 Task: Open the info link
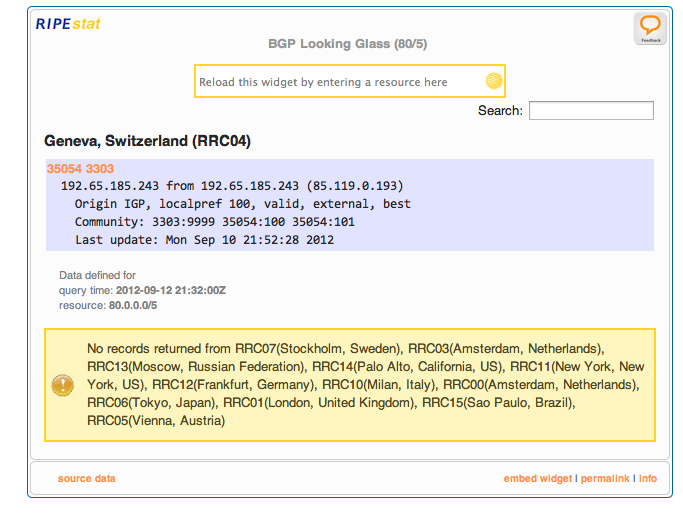[648, 478]
